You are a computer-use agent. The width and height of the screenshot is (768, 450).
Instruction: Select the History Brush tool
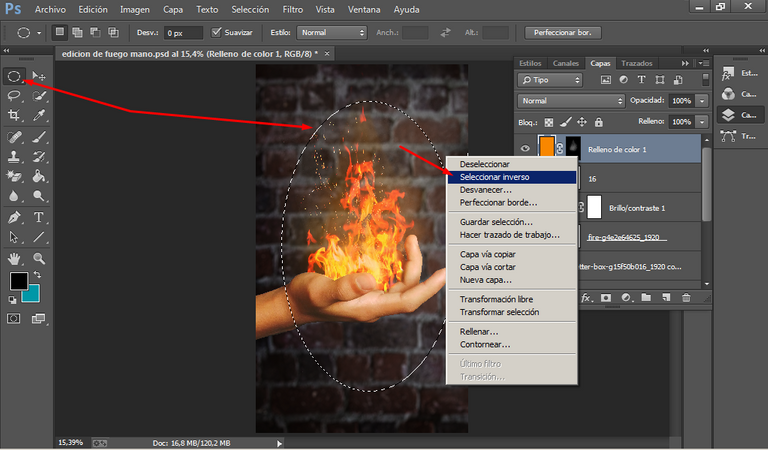coord(39,157)
